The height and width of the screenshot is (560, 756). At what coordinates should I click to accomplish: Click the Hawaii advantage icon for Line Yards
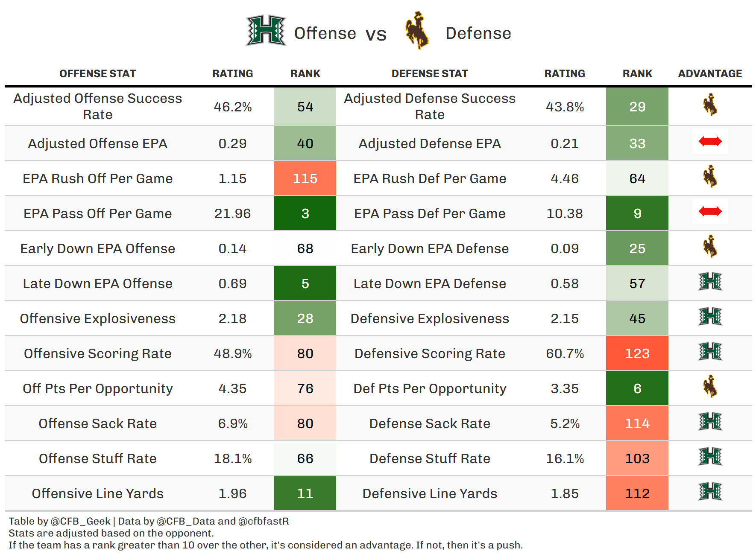tap(710, 492)
